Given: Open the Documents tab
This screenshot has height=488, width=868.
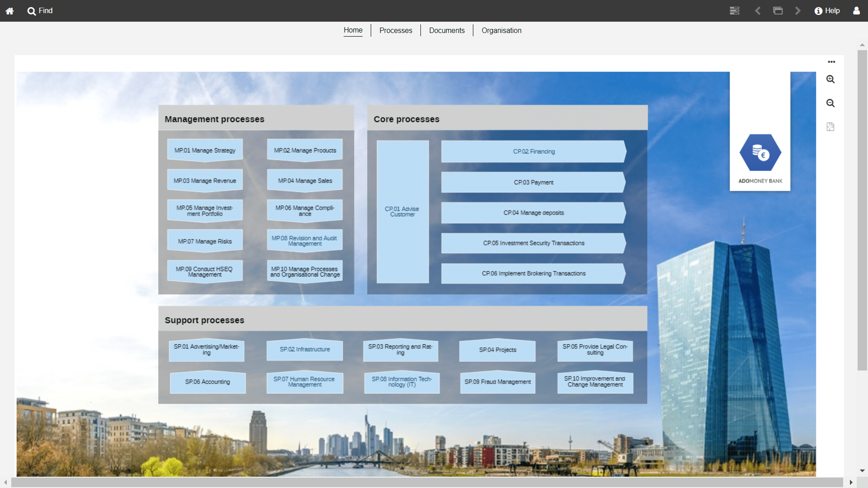Looking at the screenshot, I should coord(447,30).
